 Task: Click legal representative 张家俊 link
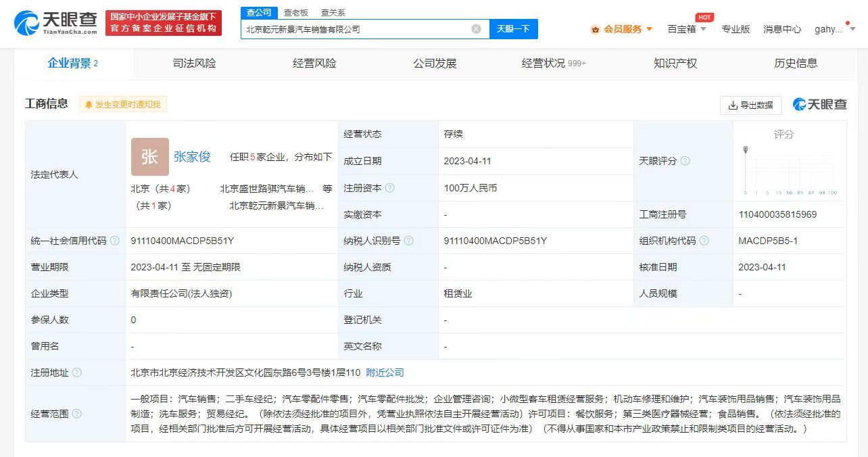click(x=193, y=156)
